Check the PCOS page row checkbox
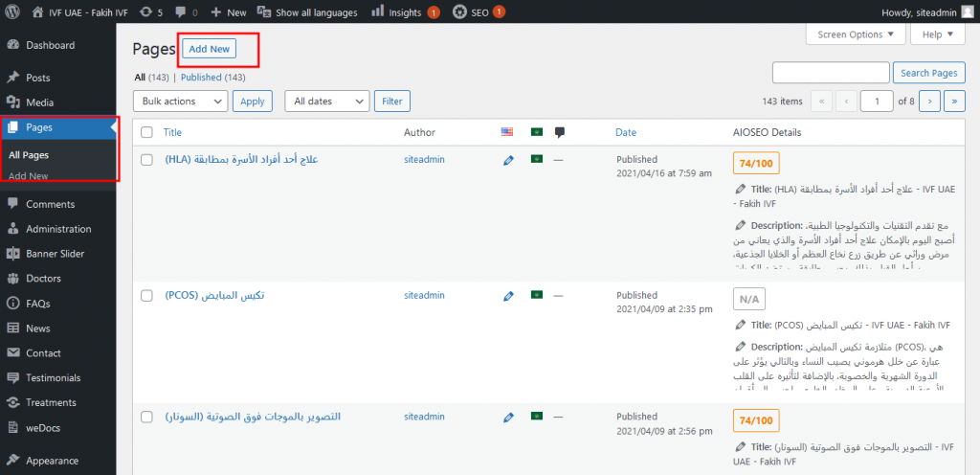 click(x=146, y=296)
